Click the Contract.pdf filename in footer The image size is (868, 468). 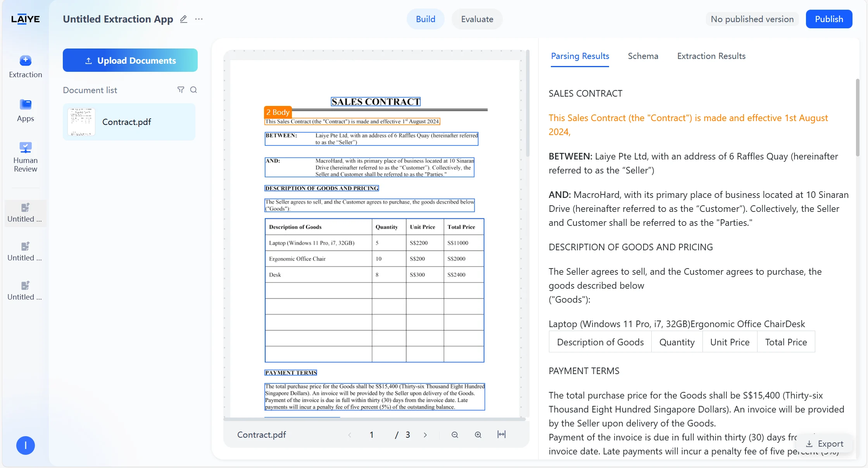[x=262, y=435]
